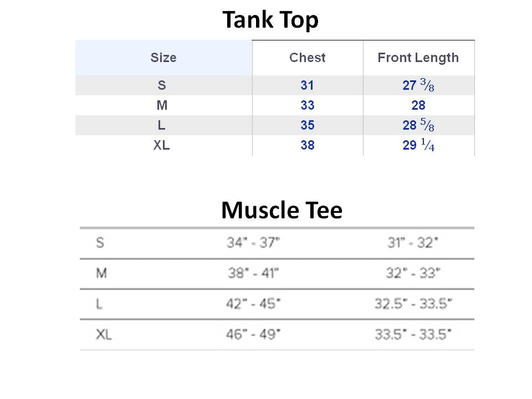This screenshot has width=532, height=399.
Task: Select the Chest column header
Action: (308, 58)
